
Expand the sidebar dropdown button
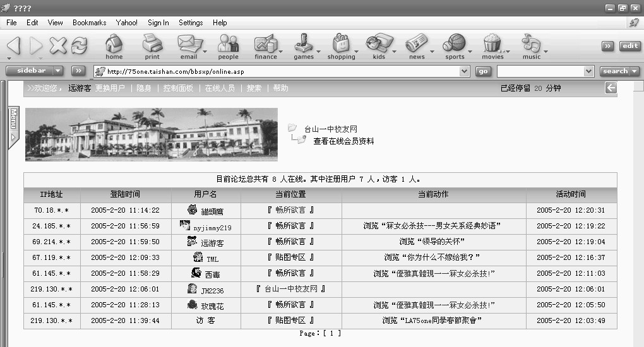pos(57,71)
